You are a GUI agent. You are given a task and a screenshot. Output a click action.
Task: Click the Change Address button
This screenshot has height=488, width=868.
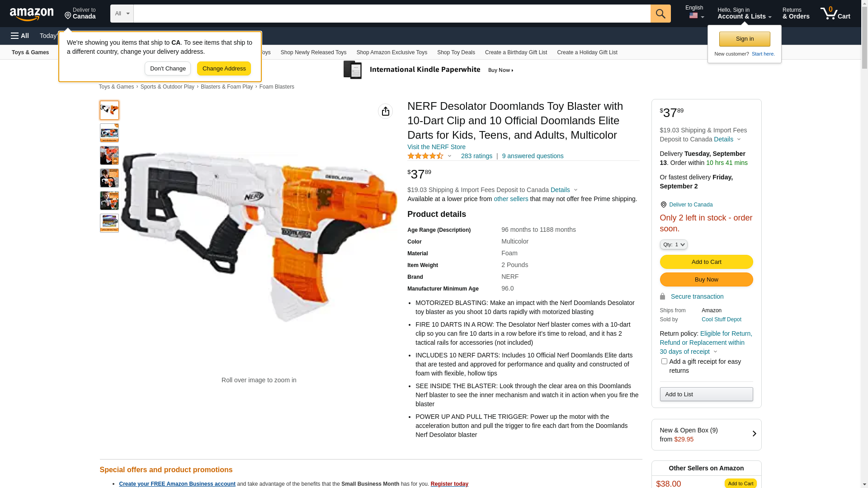pos(224,69)
